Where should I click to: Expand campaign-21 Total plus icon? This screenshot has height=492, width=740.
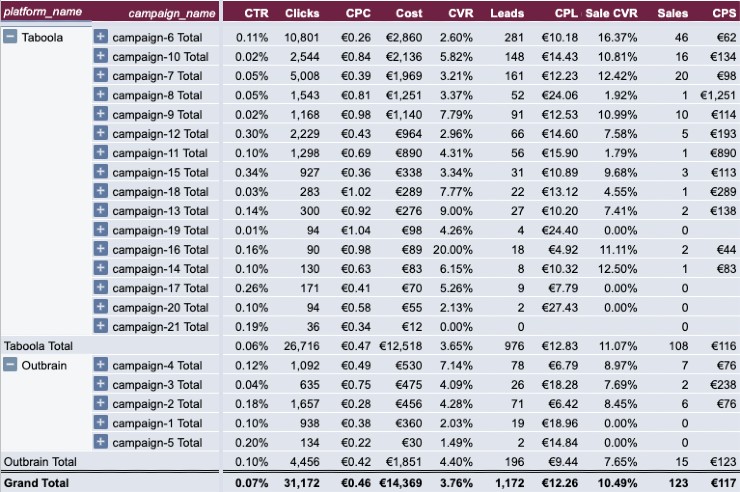101,326
